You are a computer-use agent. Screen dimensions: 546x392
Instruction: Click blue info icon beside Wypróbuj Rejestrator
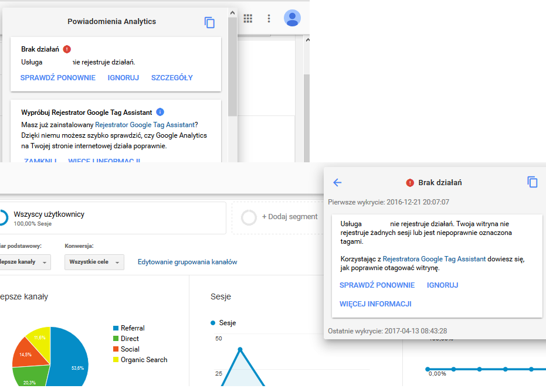pos(160,112)
